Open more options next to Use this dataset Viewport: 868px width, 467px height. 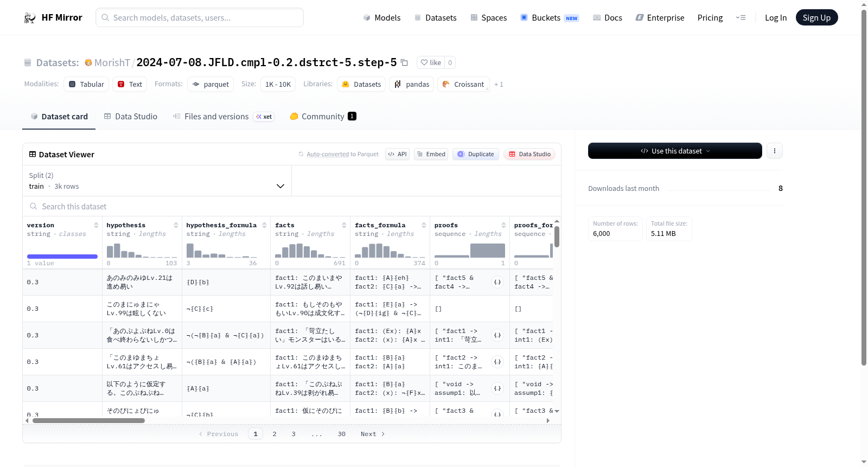[x=775, y=151]
